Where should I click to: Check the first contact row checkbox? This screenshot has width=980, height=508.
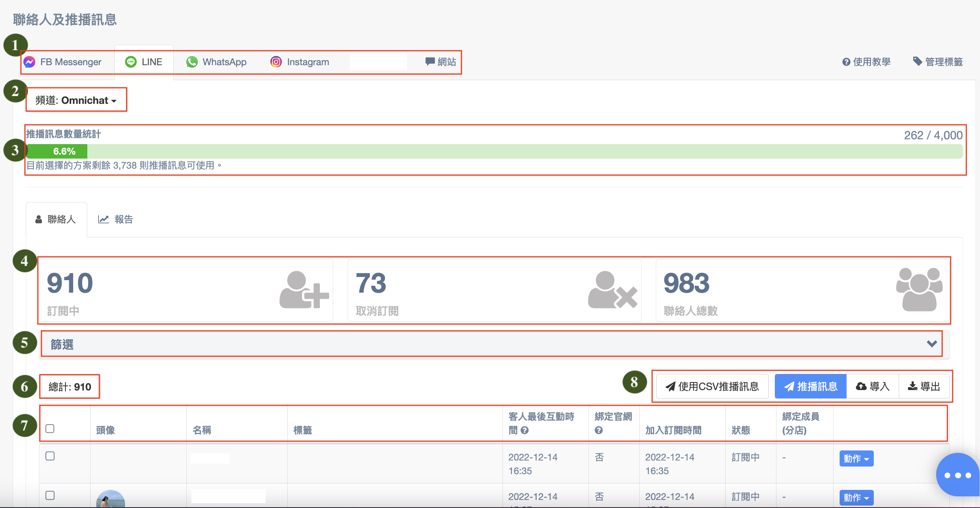pos(50,456)
